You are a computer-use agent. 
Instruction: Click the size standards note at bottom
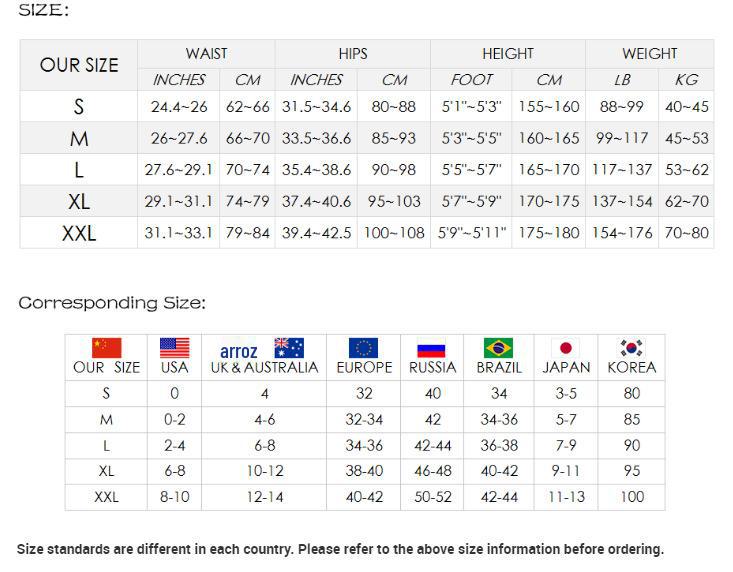340,549
